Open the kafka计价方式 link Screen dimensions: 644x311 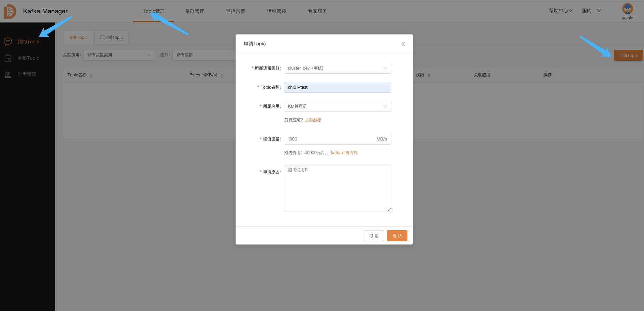coord(344,153)
